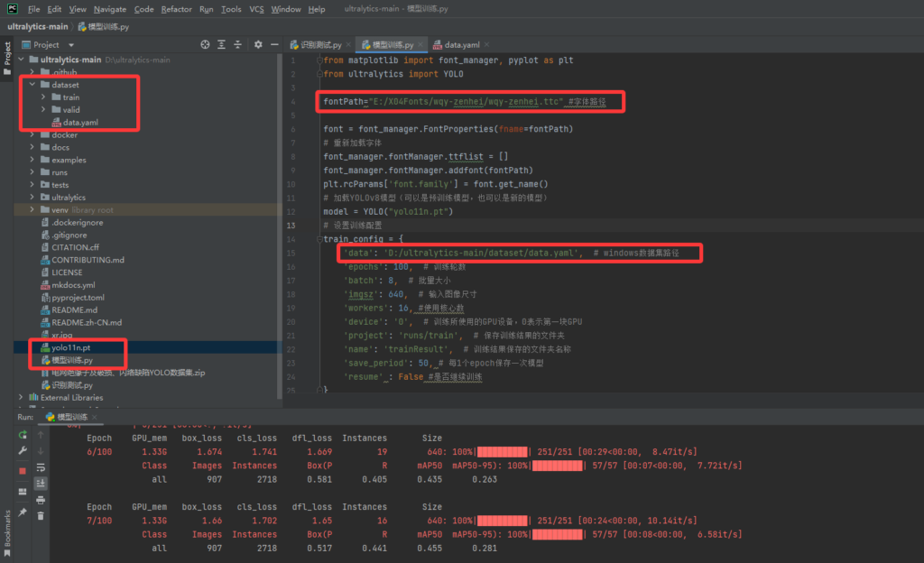The height and width of the screenshot is (563, 924).
Task: Expand the ultralytics subfolder
Action: 32,198
